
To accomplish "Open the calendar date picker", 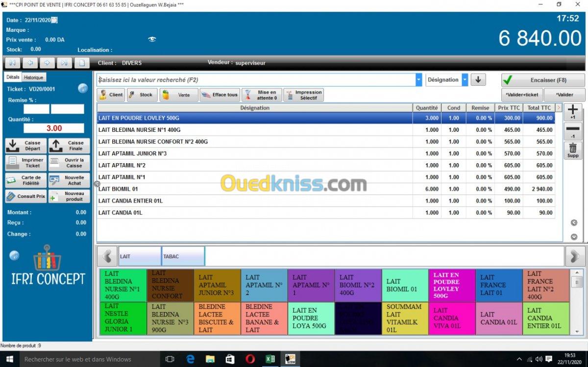I will click(54, 20).
